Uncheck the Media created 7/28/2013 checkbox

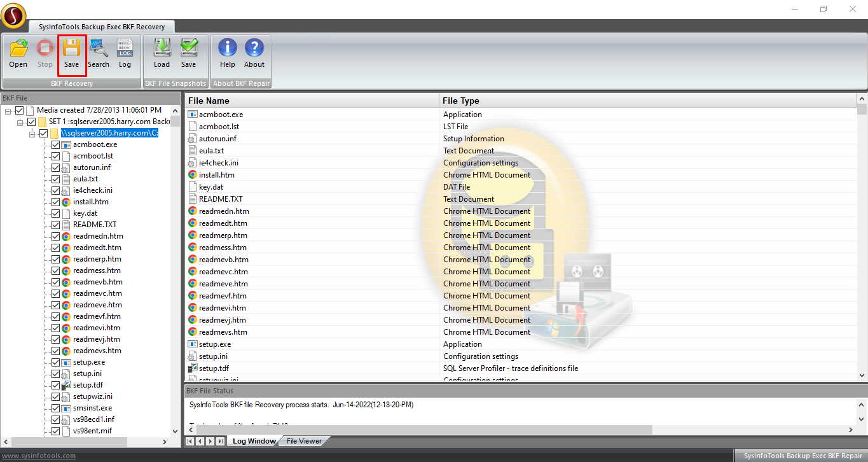[19, 110]
